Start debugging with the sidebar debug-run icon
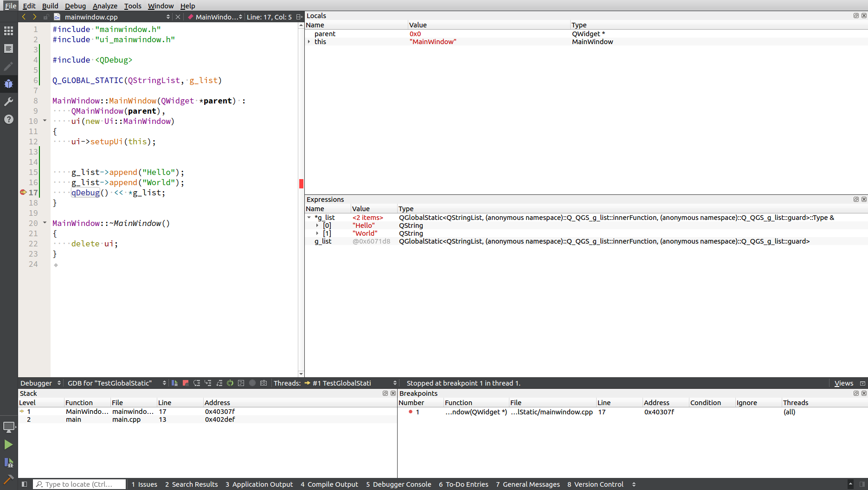The width and height of the screenshot is (868, 490). (x=8, y=462)
